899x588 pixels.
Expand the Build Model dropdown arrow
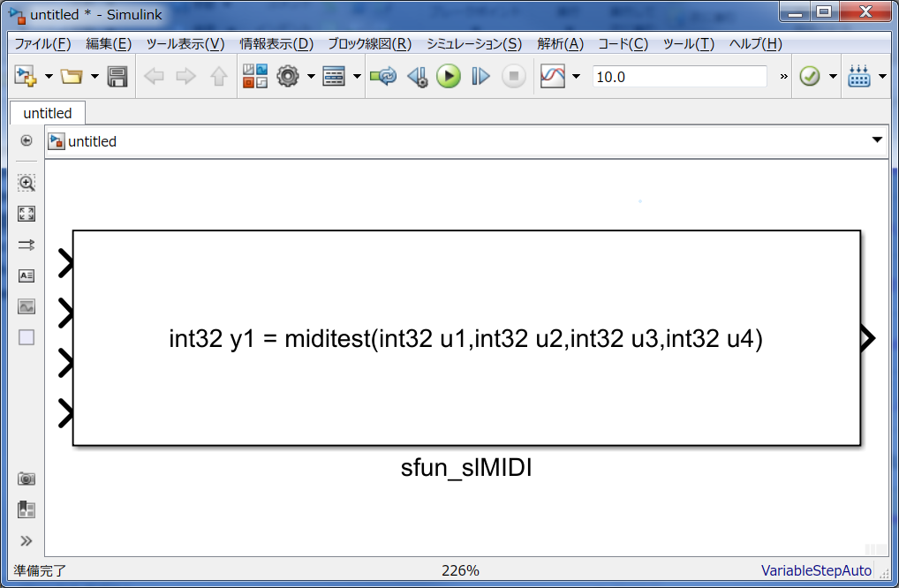(882, 76)
